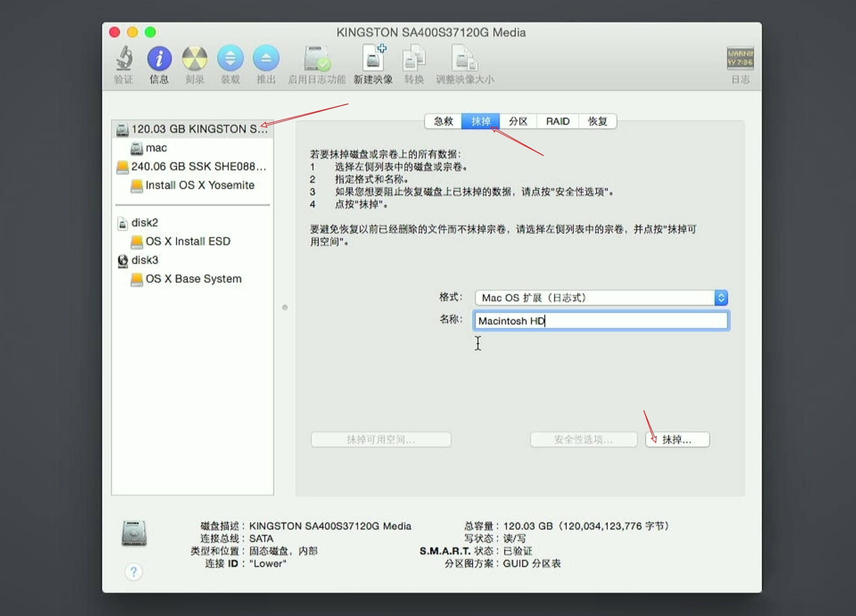Viewport: 856px width, 616px height.
Task: Select the RAID tab
Action: [557, 121]
